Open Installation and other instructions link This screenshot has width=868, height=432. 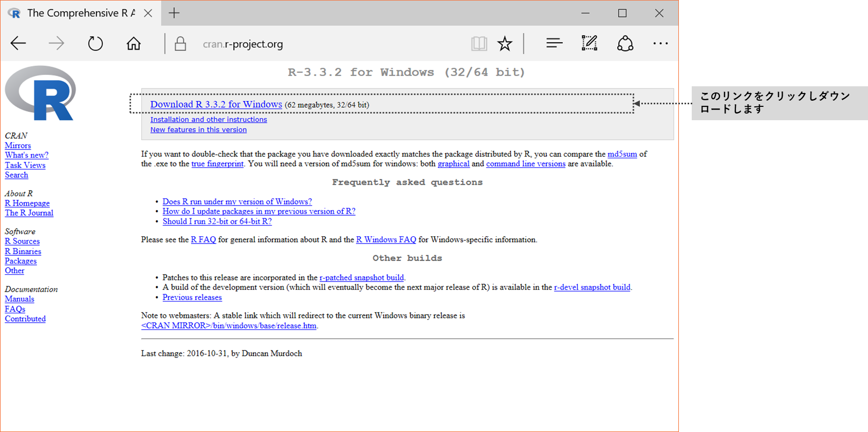[208, 120]
